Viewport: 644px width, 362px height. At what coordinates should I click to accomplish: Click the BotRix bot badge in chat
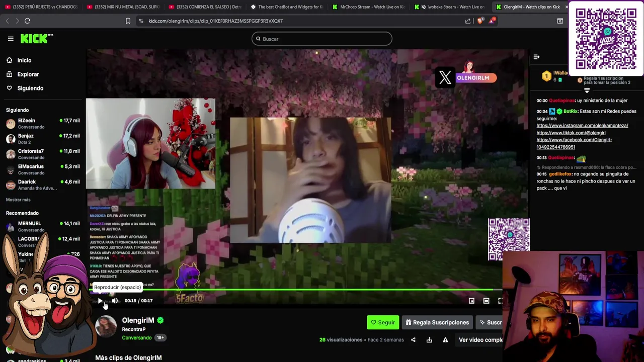coord(552,111)
